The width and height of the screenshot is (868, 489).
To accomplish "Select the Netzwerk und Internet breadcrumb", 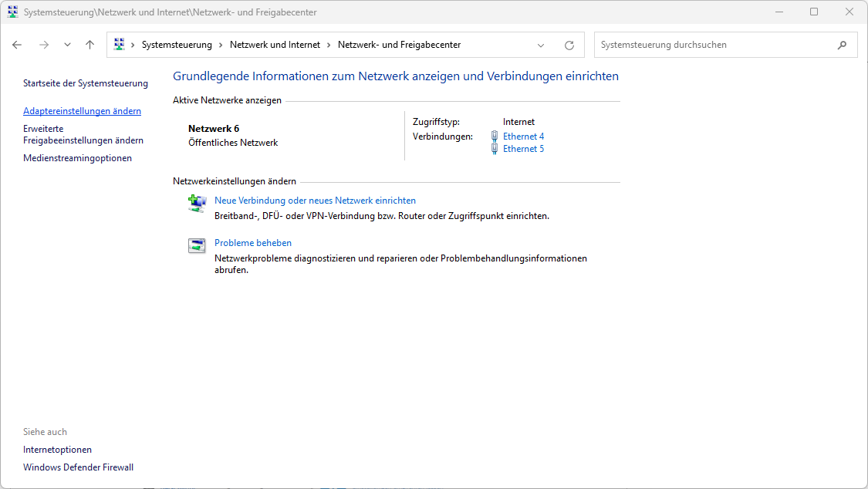I will tap(275, 45).
